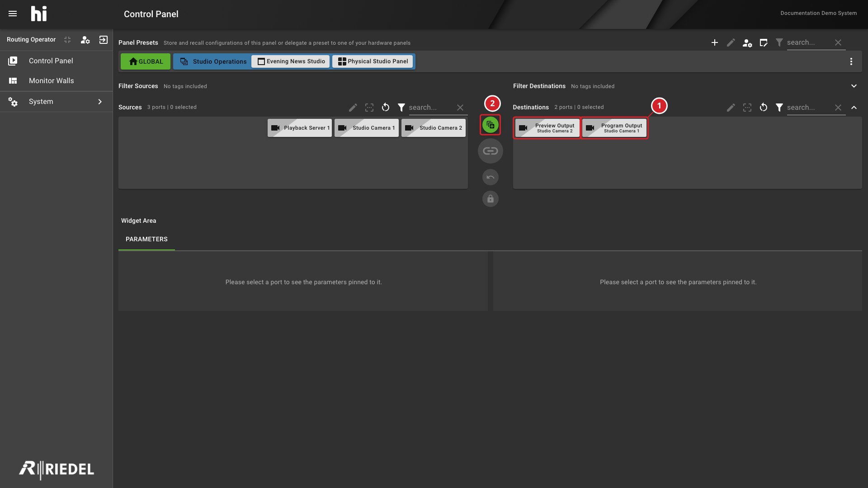Click the green multi-select take button
Screen dimensions: 868x488
pyautogui.click(x=491, y=125)
